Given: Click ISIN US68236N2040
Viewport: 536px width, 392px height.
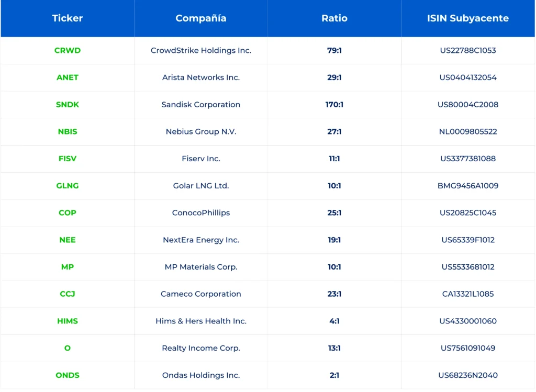Looking at the screenshot, I should click(468, 375).
